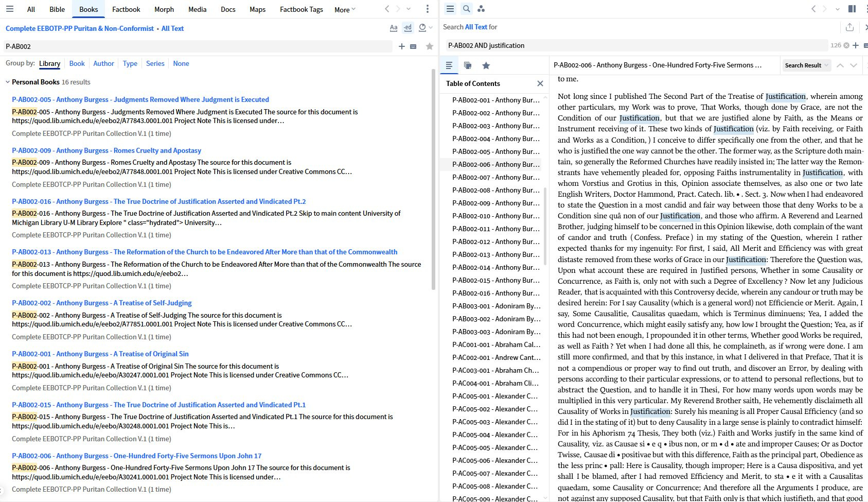Toggle the Match case Aa option

coord(394,28)
